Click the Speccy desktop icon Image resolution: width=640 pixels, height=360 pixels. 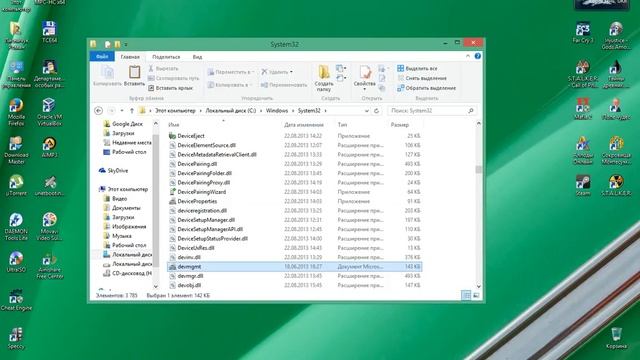16,339
